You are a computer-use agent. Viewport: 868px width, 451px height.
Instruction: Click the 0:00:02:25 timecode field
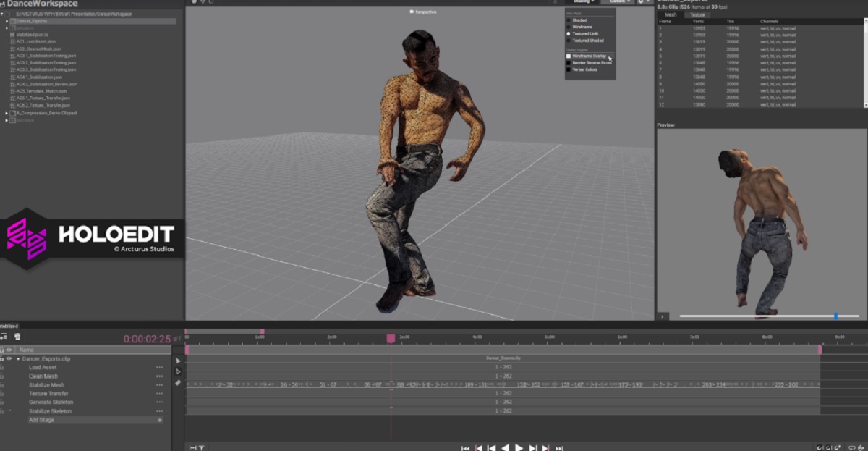(x=147, y=339)
